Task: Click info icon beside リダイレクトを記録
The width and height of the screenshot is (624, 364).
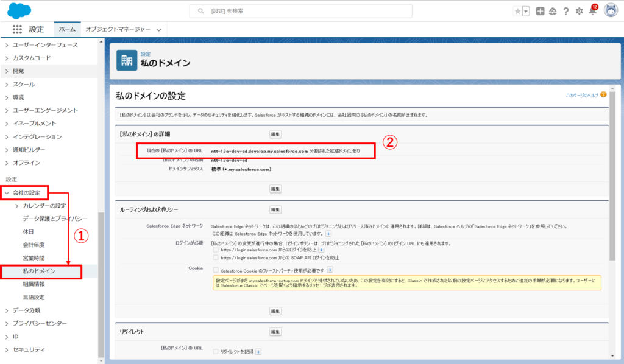Action: (258, 352)
